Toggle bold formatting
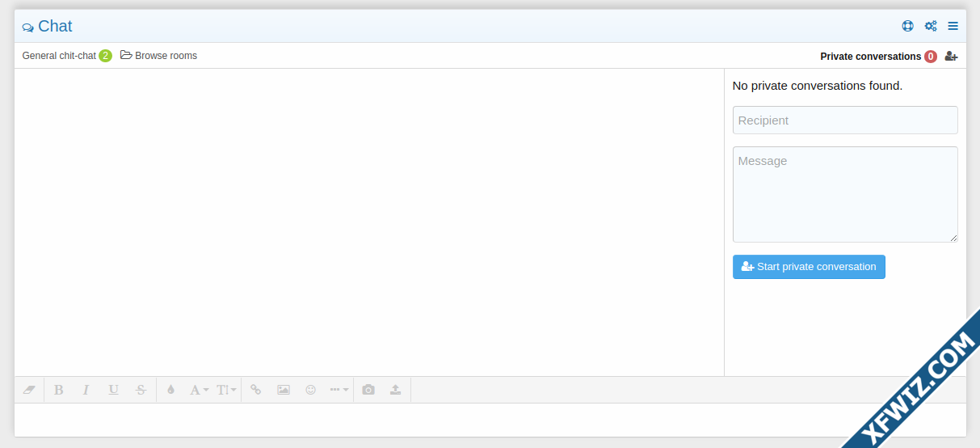 coord(58,390)
